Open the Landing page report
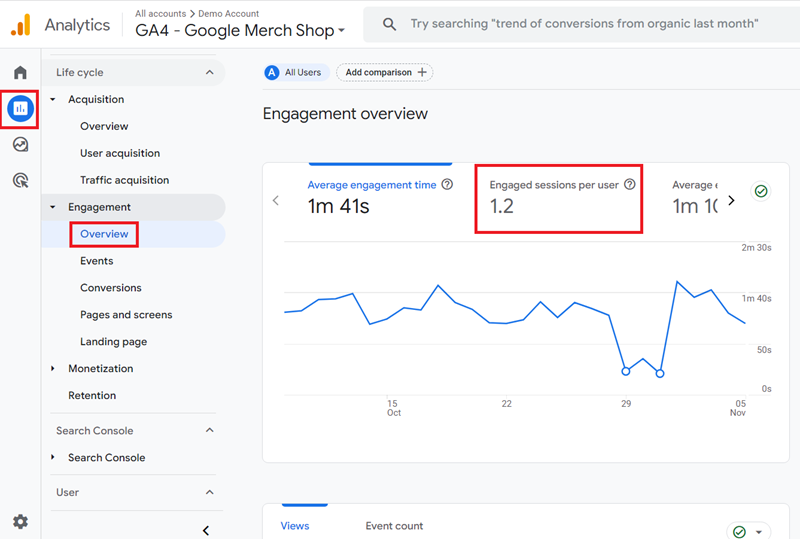The image size is (800, 539). click(113, 341)
